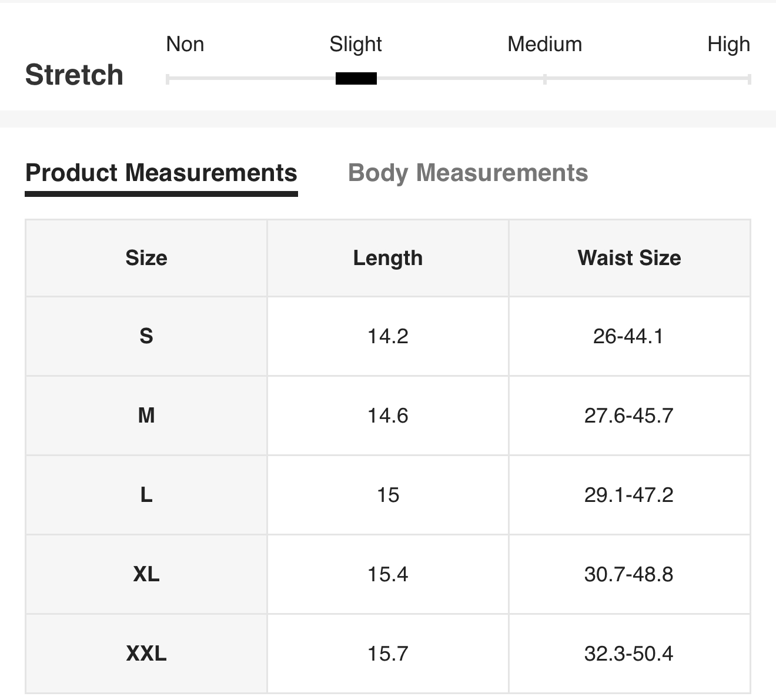Click the Waist Size column header
The image size is (776, 700).
tap(629, 258)
